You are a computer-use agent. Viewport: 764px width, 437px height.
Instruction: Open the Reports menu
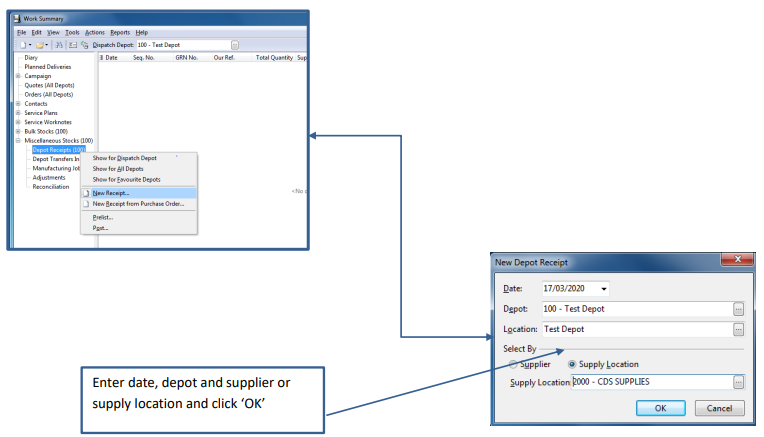(120, 32)
